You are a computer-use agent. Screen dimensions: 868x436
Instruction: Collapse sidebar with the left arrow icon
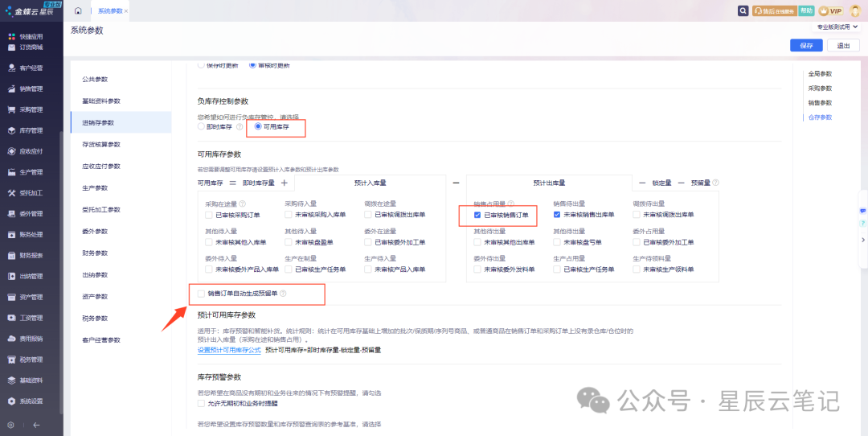[x=36, y=425]
